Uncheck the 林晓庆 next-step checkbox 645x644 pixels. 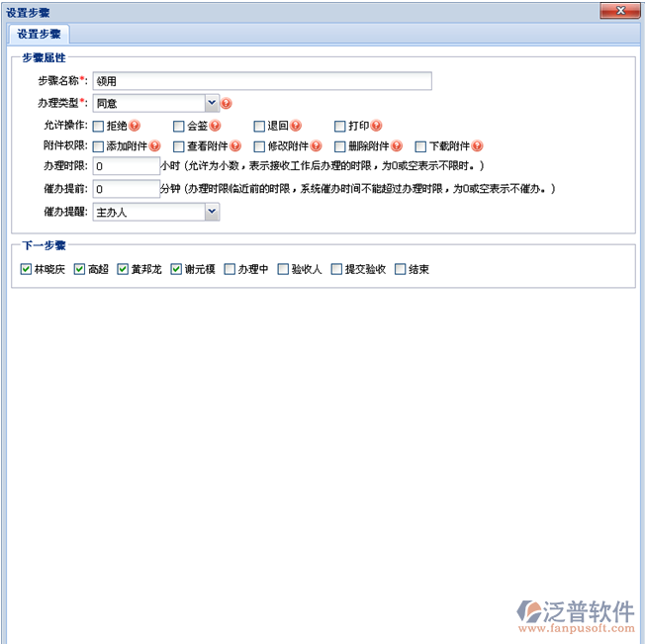[x=26, y=269]
